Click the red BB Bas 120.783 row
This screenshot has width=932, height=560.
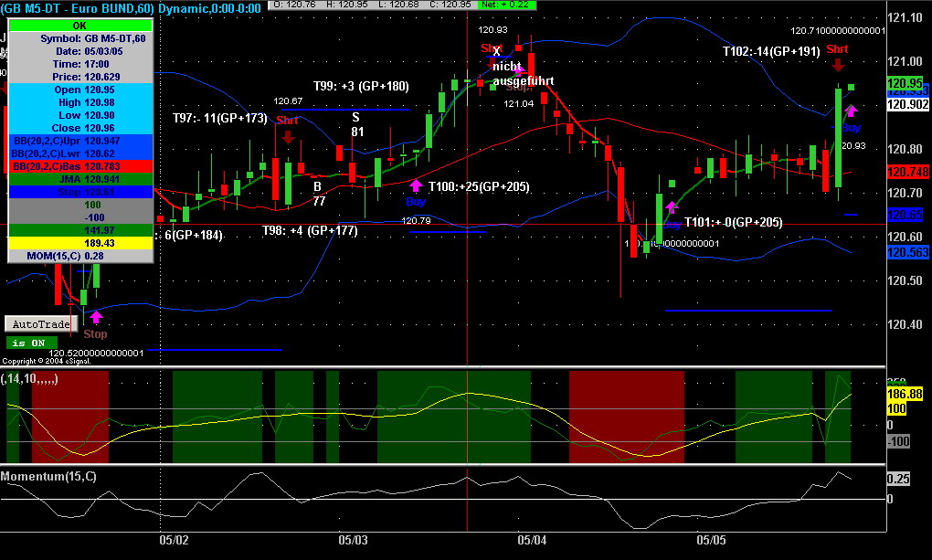pyautogui.click(x=80, y=166)
